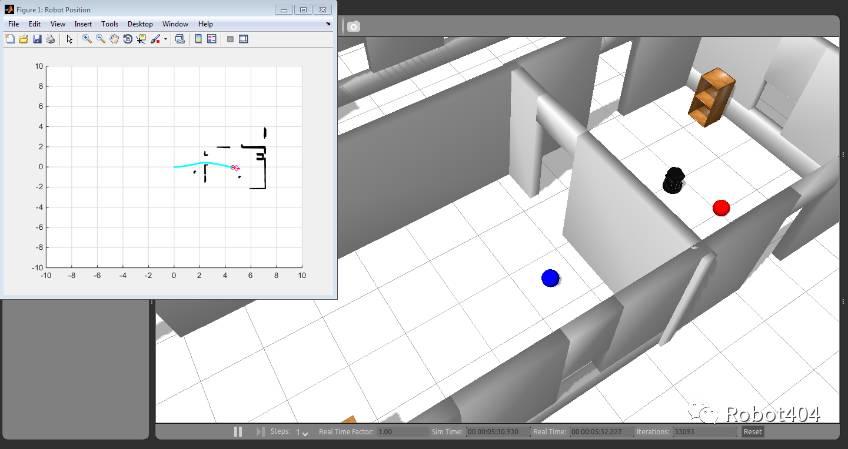Open the Insert menu
This screenshot has width=848, height=449.
click(83, 24)
